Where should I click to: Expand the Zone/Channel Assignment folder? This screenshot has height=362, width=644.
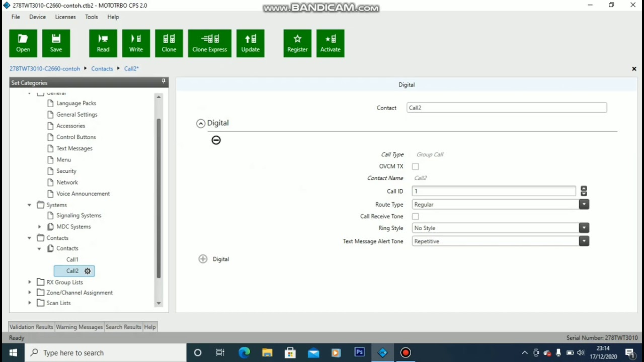point(29,293)
